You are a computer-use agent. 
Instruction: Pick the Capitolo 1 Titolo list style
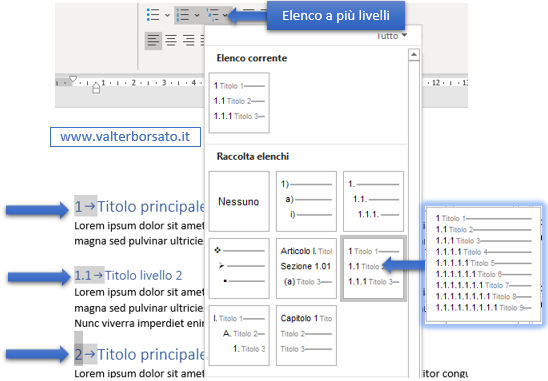306,336
